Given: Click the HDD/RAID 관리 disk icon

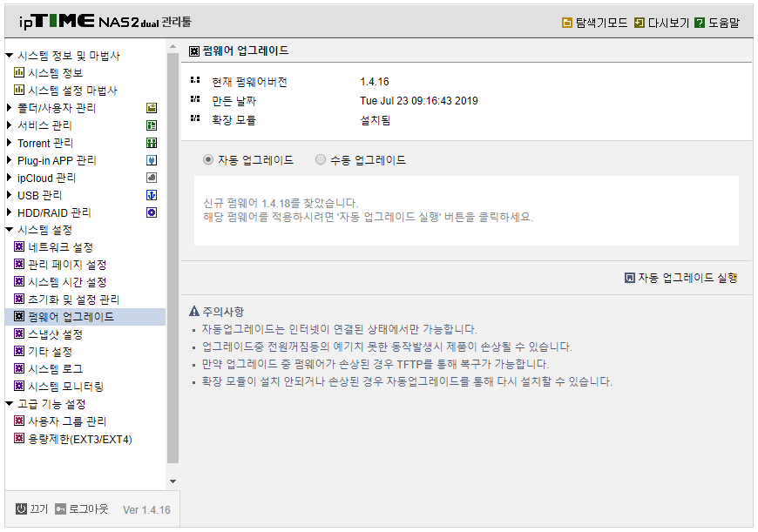Looking at the screenshot, I should pyautogui.click(x=152, y=212).
